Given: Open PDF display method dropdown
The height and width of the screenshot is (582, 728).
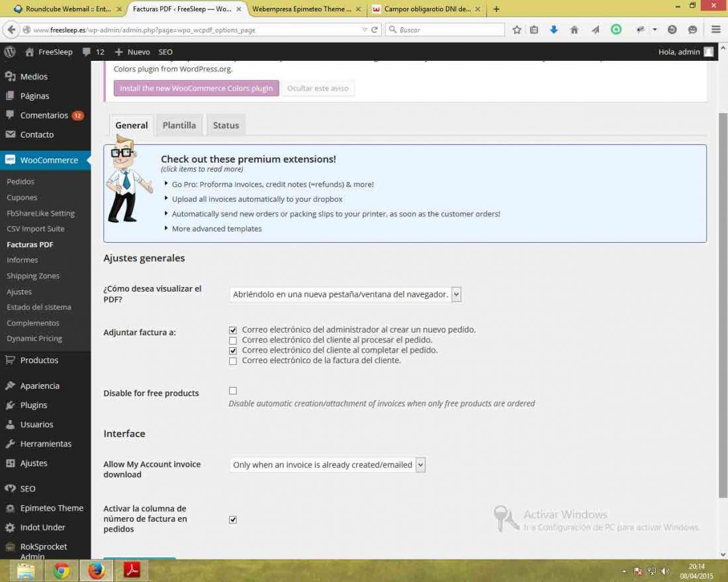Looking at the screenshot, I should pos(345,295).
